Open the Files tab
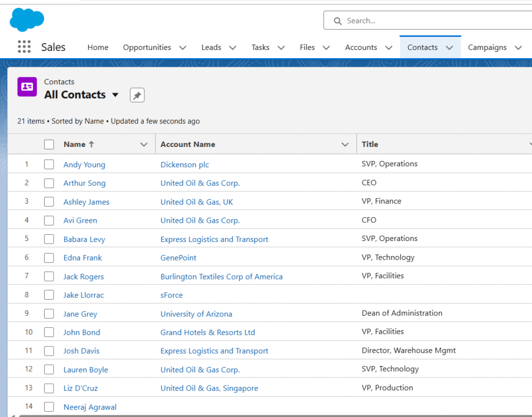The width and height of the screenshot is (532, 417). pos(307,47)
